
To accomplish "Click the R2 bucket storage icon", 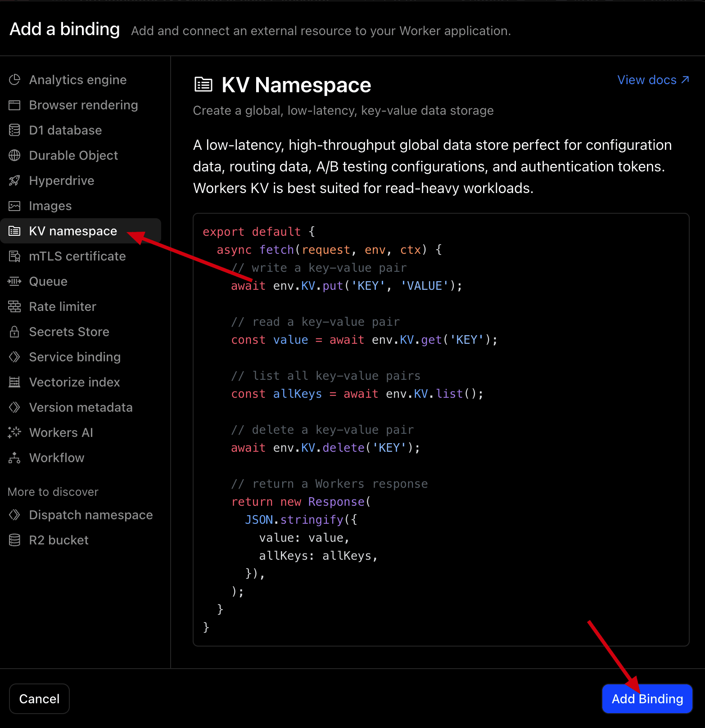I will [x=14, y=540].
